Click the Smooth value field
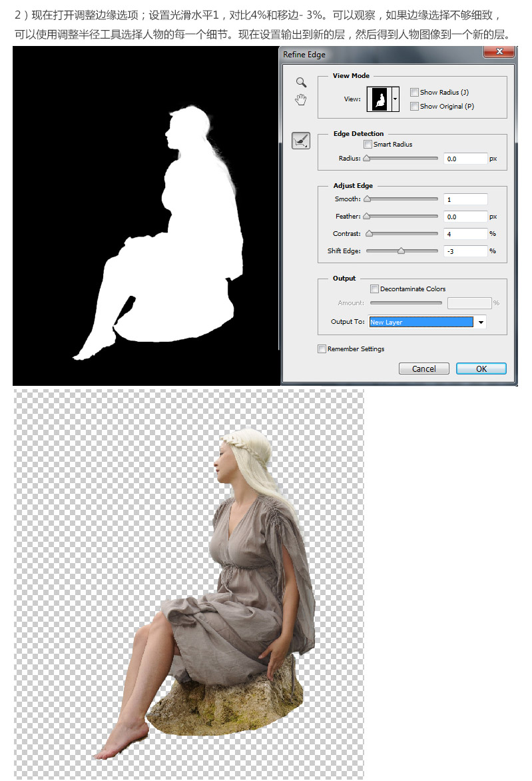This screenshot has width=532, height=781. pyautogui.click(x=465, y=199)
